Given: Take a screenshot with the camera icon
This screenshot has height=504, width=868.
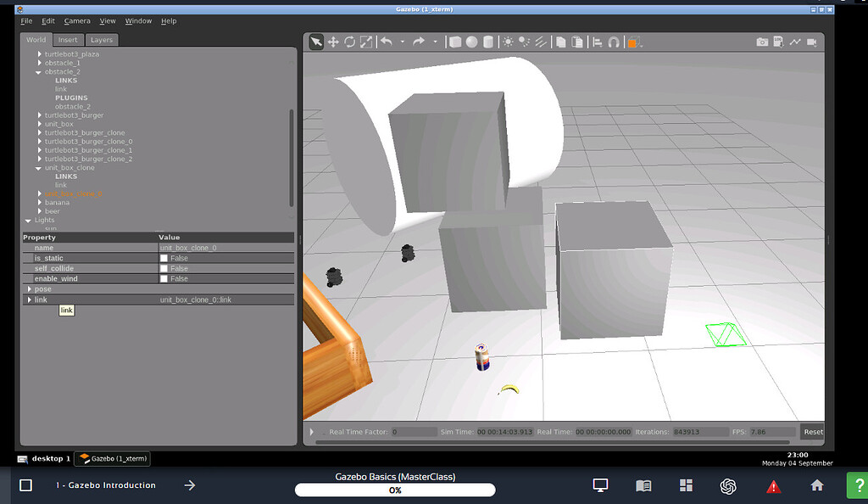Looking at the screenshot, I should (x=762, y=41).
